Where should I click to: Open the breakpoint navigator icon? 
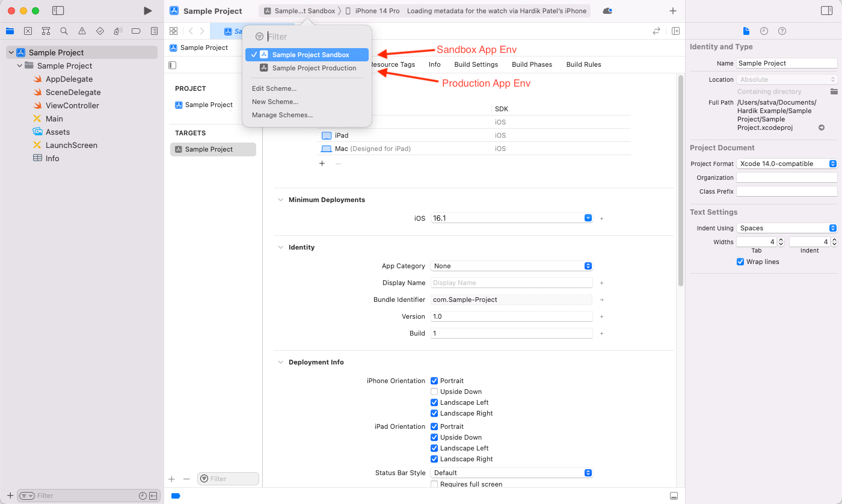click(x=136, y=31)
